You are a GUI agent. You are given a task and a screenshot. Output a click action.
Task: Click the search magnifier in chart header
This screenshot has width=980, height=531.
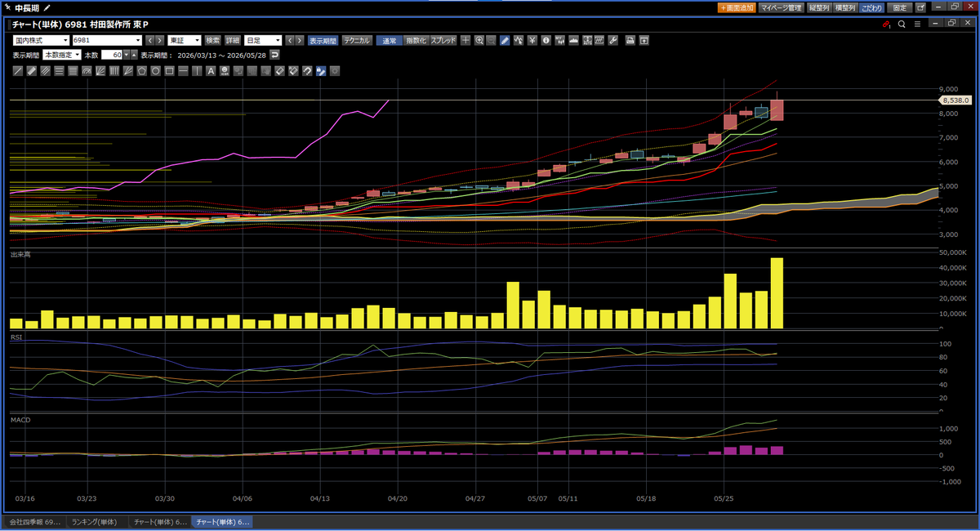click(x=902, y=24)
